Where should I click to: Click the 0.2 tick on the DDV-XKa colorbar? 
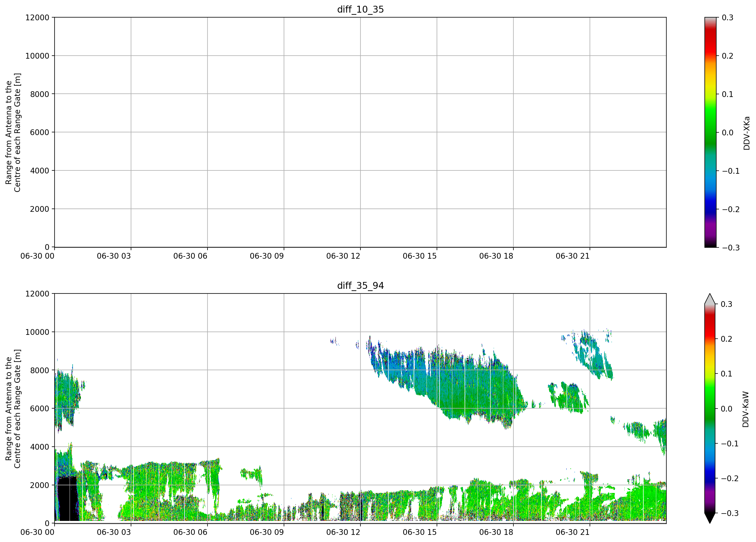point(728,56)
